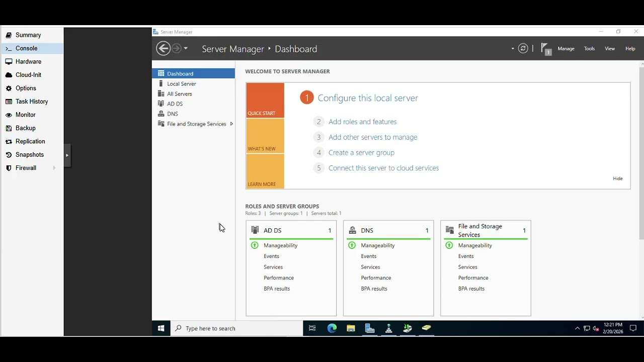Click Services in the DNS tile
Screen dimensions: 644x362
click(x=370, y=267)
